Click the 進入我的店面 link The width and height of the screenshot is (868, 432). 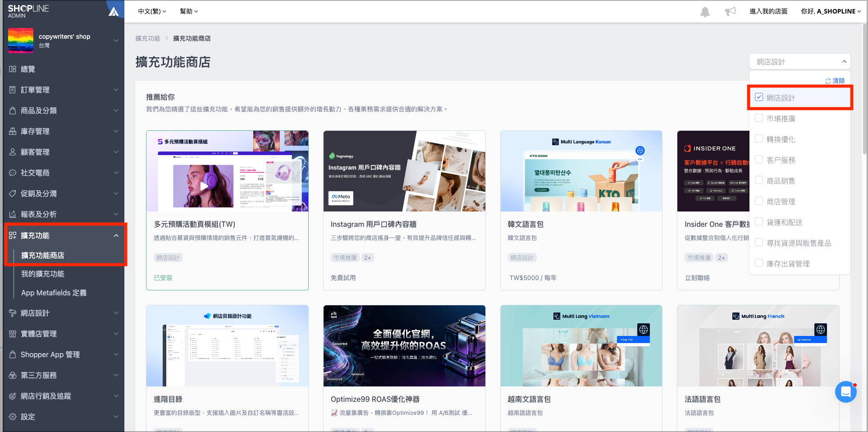coord(768,11)
